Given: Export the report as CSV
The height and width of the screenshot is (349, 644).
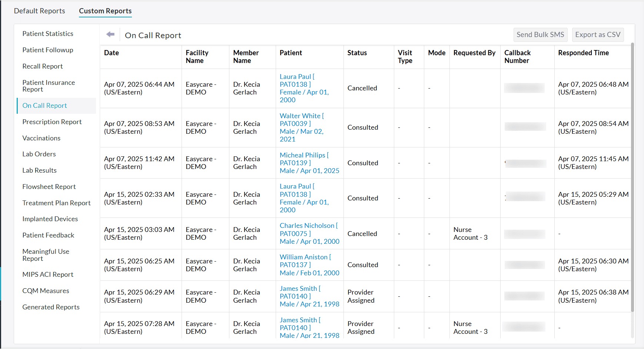Looking at the screenshot, I should (598, 34).
